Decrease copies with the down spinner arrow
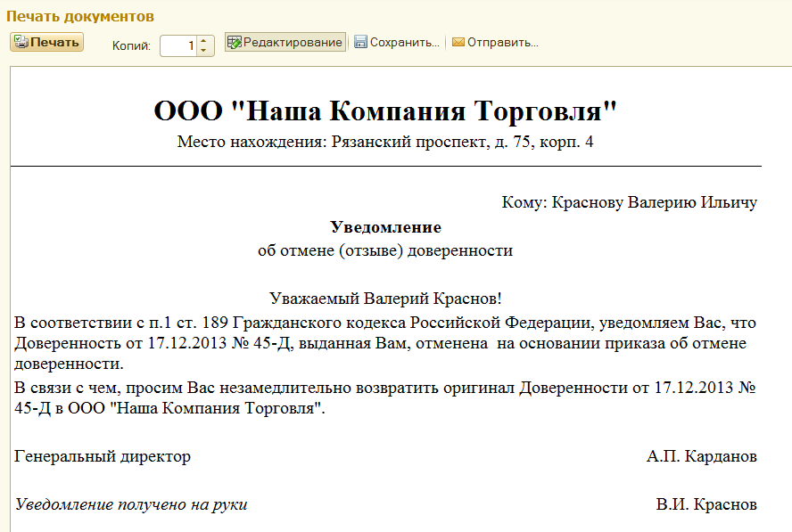The height and width of the screenshot is (532, 792). (203, 51)
